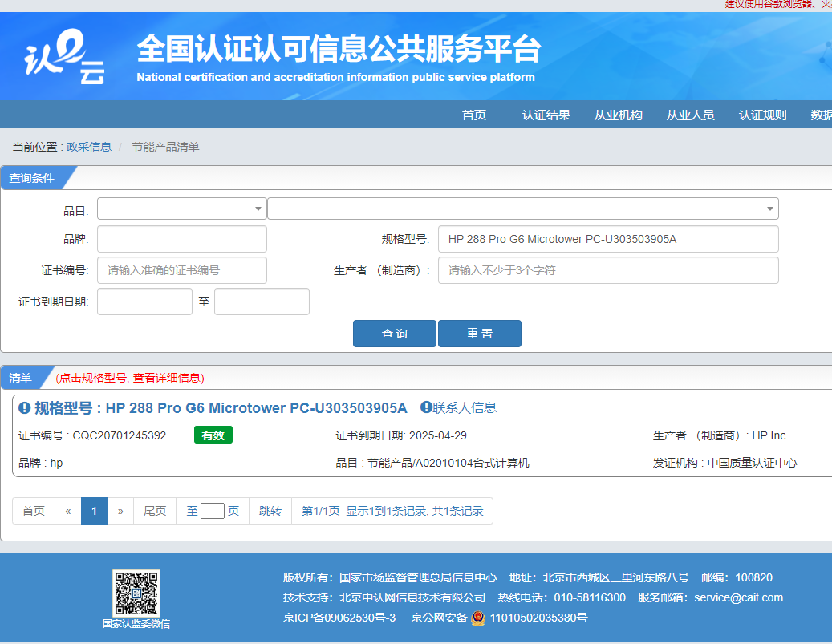Open the first 品目 category dropdown
Screen dimensions: 832x644
click(x=182, y=209)
